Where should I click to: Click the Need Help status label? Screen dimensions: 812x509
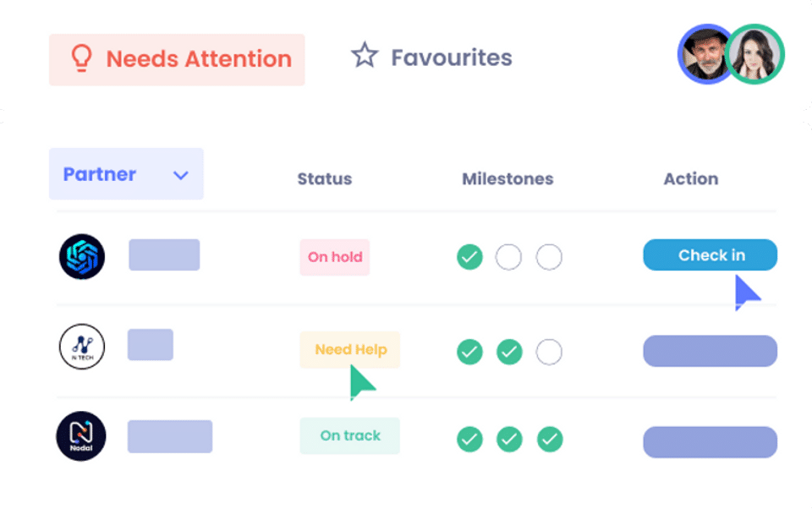coord(349,349)
